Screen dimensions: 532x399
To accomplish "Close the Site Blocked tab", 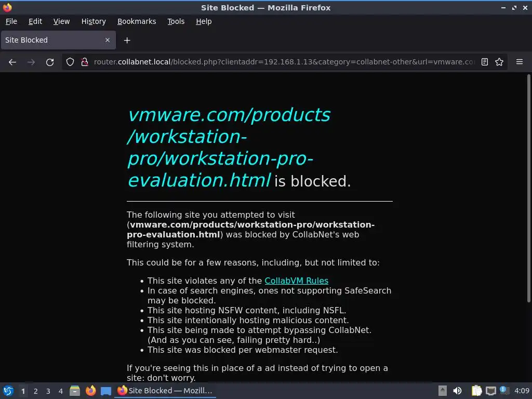I will 108,40.
